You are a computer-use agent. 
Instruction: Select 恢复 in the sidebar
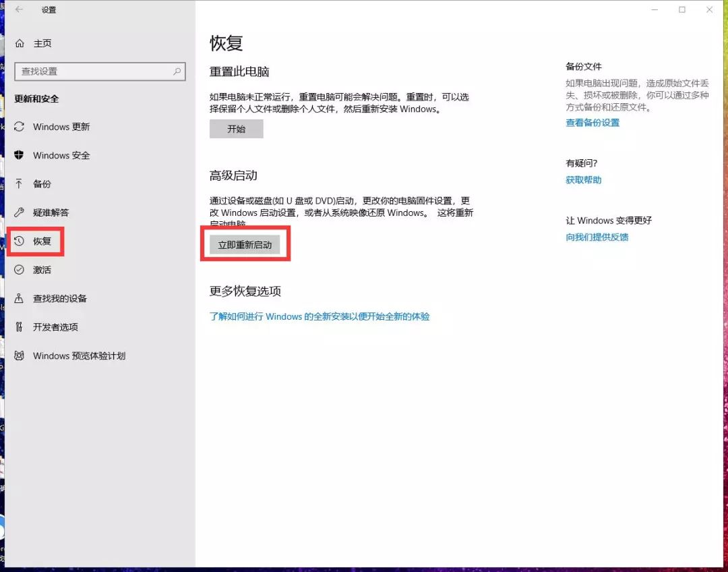point(42,241)
